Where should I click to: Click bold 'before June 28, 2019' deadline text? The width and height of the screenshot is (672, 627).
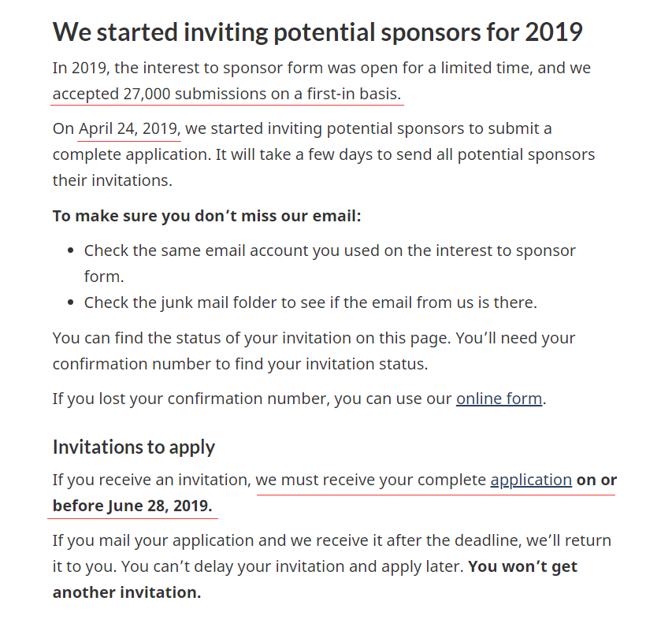tap(132, 506)
